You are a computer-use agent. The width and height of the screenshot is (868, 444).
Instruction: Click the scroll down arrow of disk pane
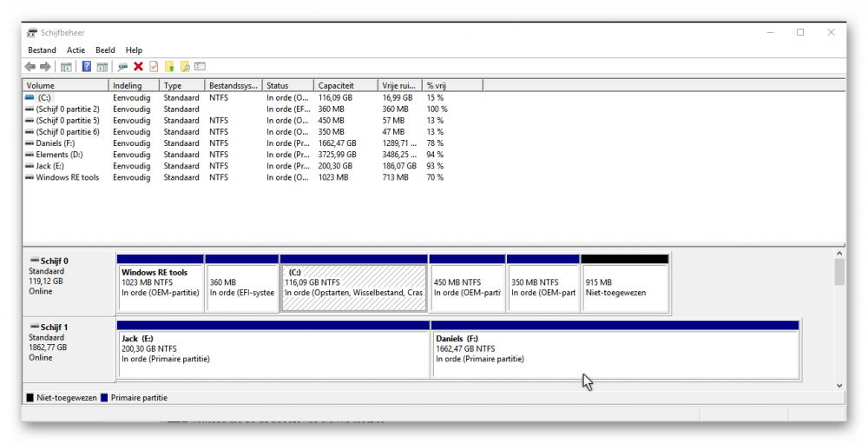pyautogui.click(x=839, y=384)
